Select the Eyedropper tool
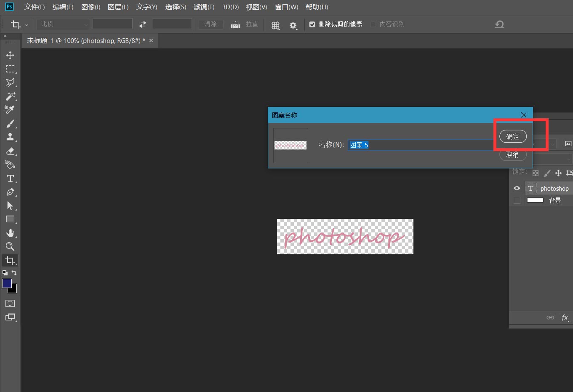 click(10, 110)
